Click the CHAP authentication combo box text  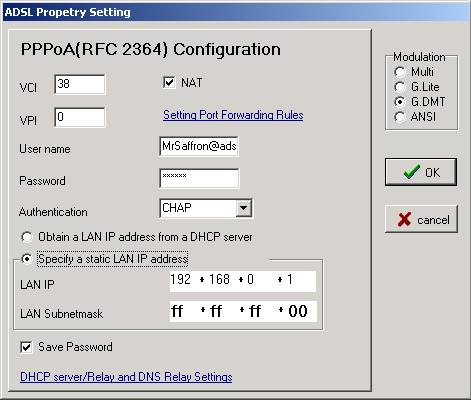click(198, 208)
